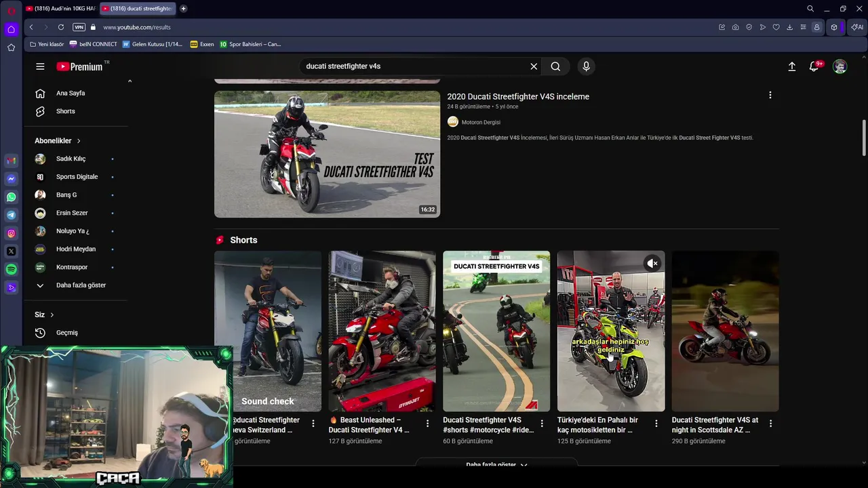The image size is (868, 488).
Task: Go back to the previous page
Action: pos(31,27)
